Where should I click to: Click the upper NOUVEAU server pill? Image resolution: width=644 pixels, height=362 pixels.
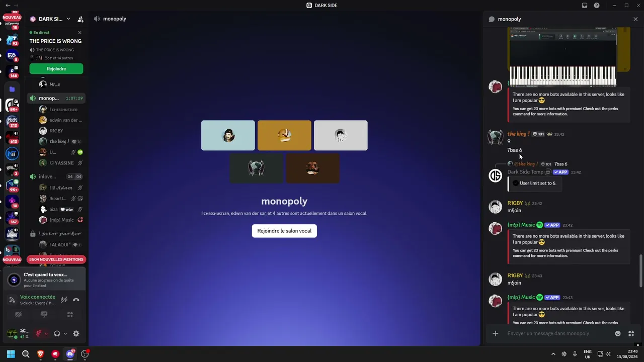12,17
